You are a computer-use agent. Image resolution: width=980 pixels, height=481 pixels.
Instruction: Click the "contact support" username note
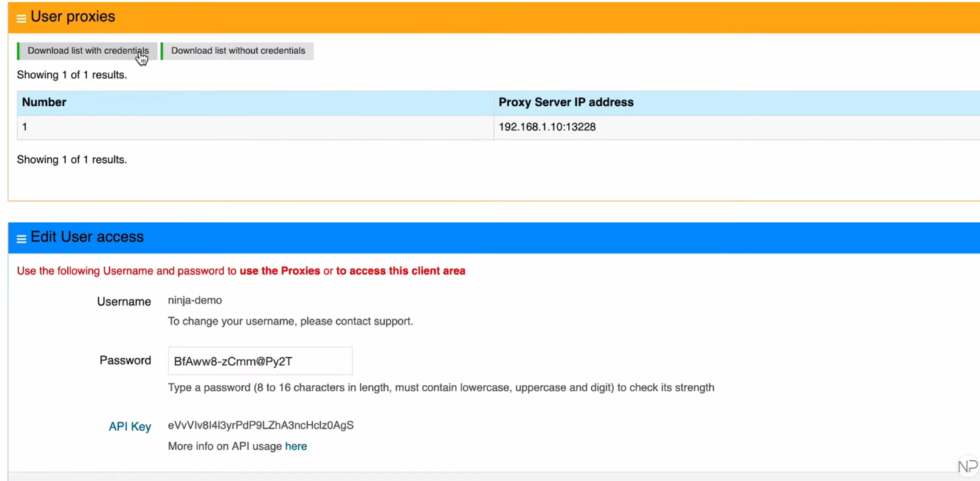[x=290, y=322]
